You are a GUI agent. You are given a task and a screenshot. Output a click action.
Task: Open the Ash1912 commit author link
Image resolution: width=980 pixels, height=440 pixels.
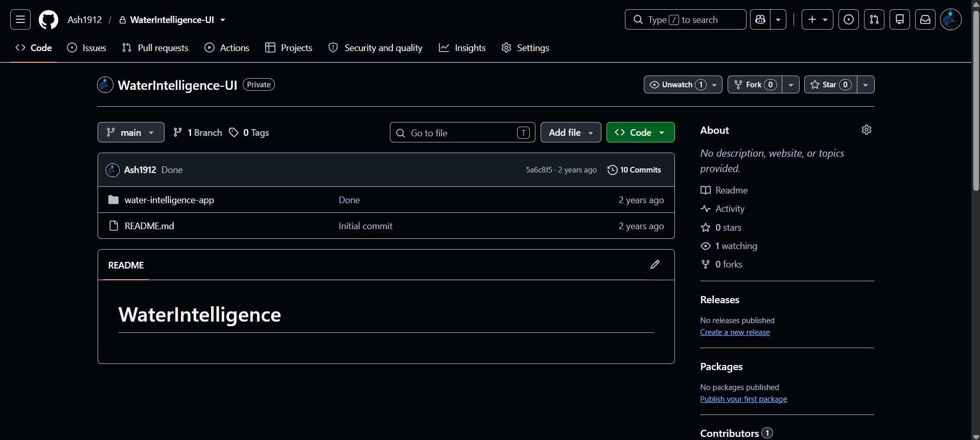tap(140, 170)
